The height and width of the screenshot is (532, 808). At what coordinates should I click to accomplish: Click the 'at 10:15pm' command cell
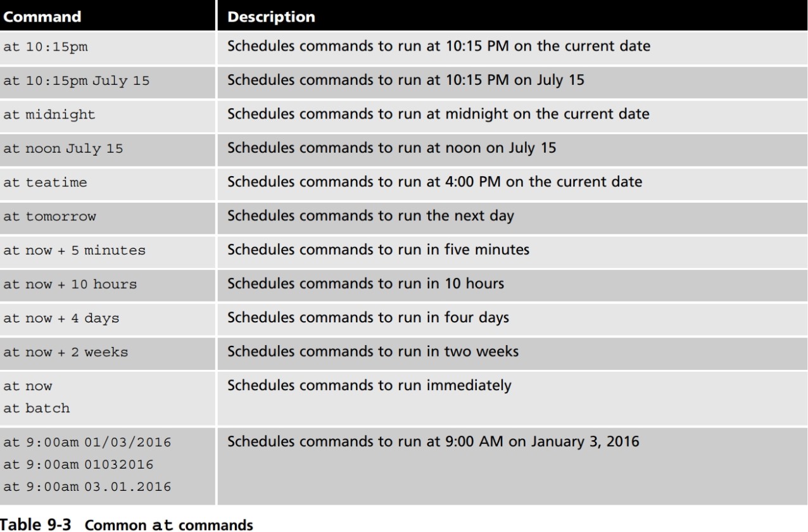[44, 48]
